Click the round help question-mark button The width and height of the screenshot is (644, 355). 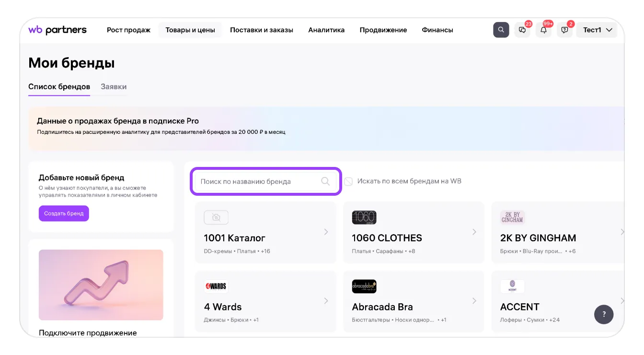(x=604, y=314)
